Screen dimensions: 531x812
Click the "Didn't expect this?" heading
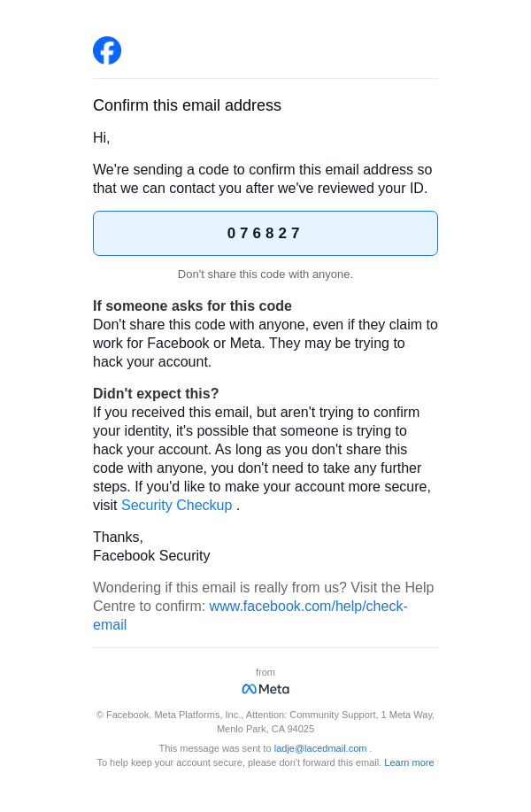pyautogui.click(x=156, y=393)
